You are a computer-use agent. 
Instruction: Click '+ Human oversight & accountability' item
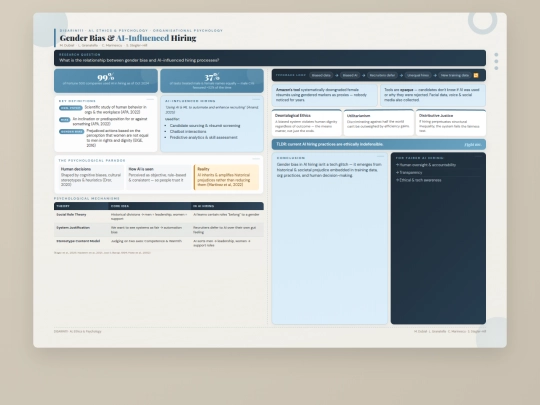[426, 165]
